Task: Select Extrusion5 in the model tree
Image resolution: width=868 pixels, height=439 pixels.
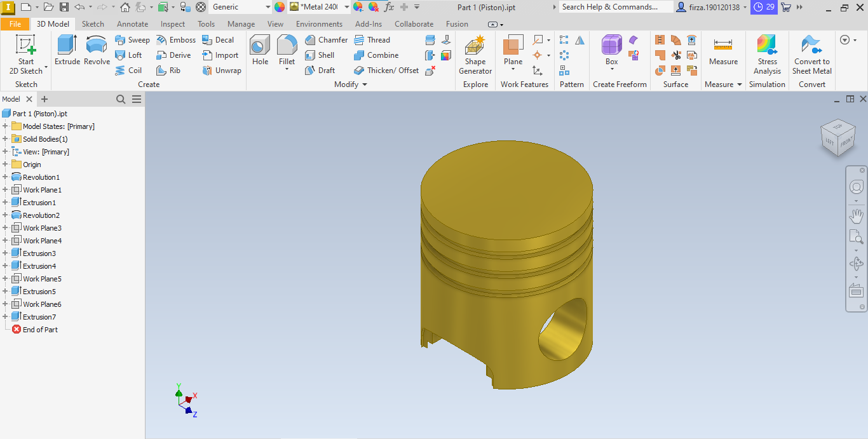Action: (x=39, y=292)
